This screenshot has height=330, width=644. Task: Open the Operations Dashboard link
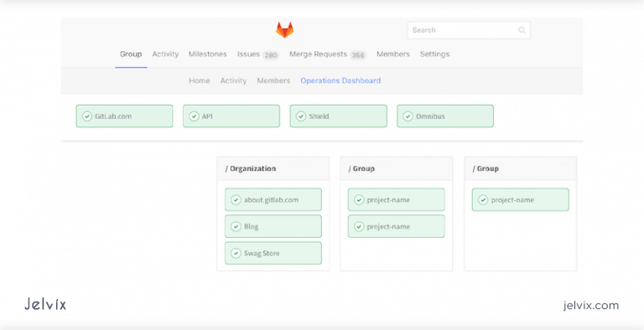(x=340, y=81)
